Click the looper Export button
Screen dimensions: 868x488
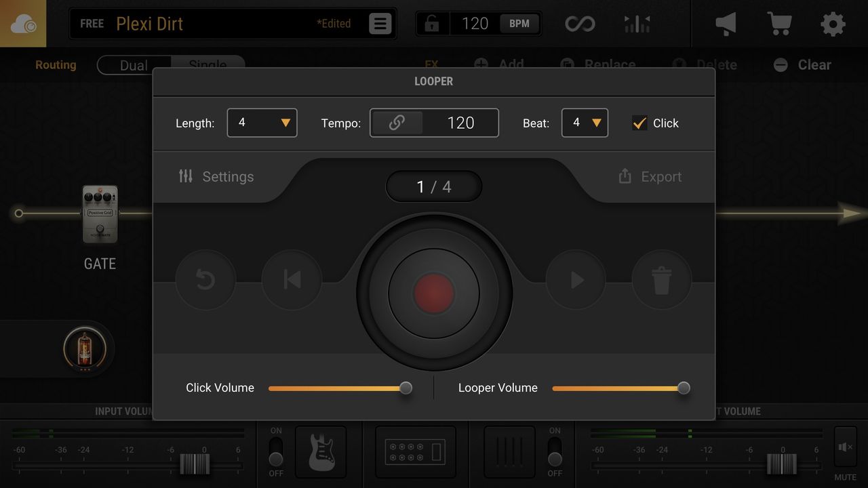coord(650,177)
